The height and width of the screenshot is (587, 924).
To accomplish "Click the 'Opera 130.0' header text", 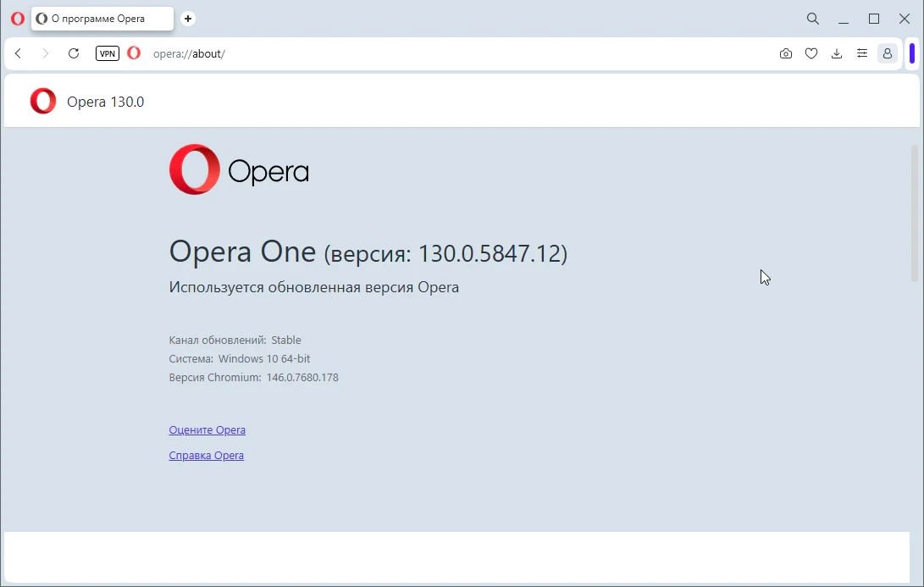I will 106,102.
